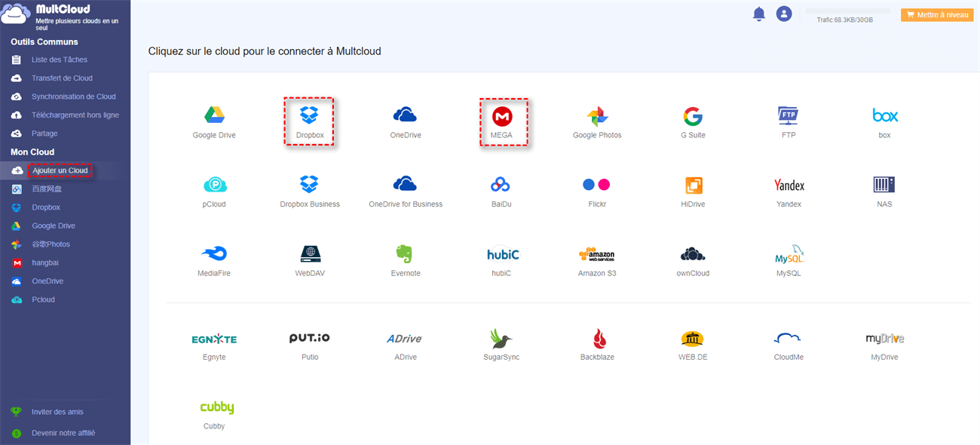Choose the MyDrive icon
The width and height of the screenshot is (980, 445).
[x=884, y=339]
